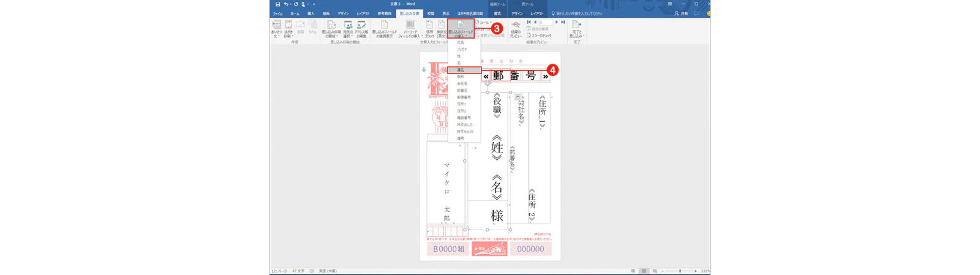Open the はがき印刷 postcard print button
The width and height of the screenshot is (980, 275).
288,29
